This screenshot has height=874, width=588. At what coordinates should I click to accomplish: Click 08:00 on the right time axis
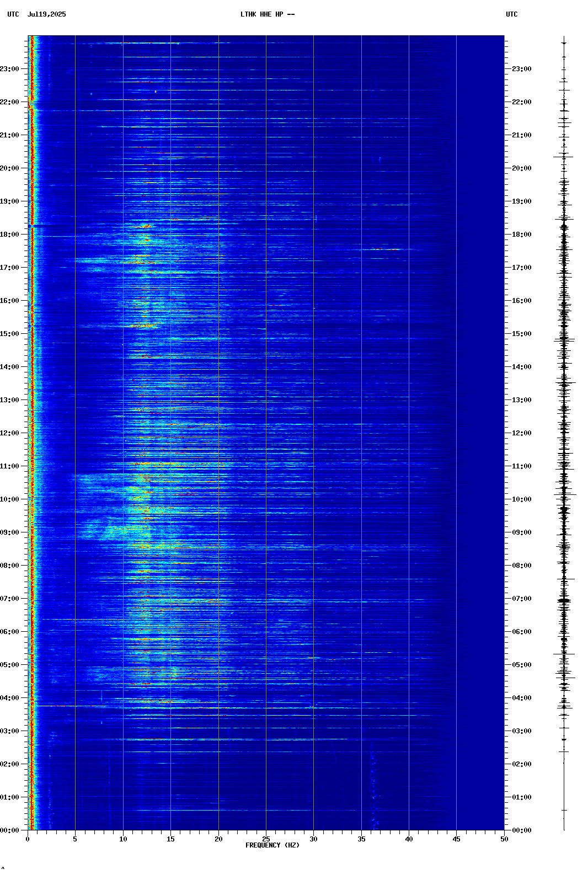[522, 566]
